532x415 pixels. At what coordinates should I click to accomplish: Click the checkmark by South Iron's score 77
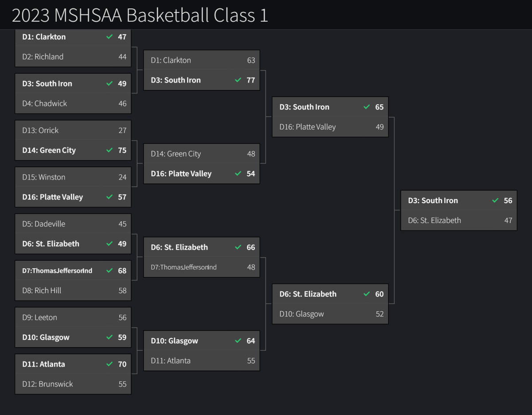(238, 80)
